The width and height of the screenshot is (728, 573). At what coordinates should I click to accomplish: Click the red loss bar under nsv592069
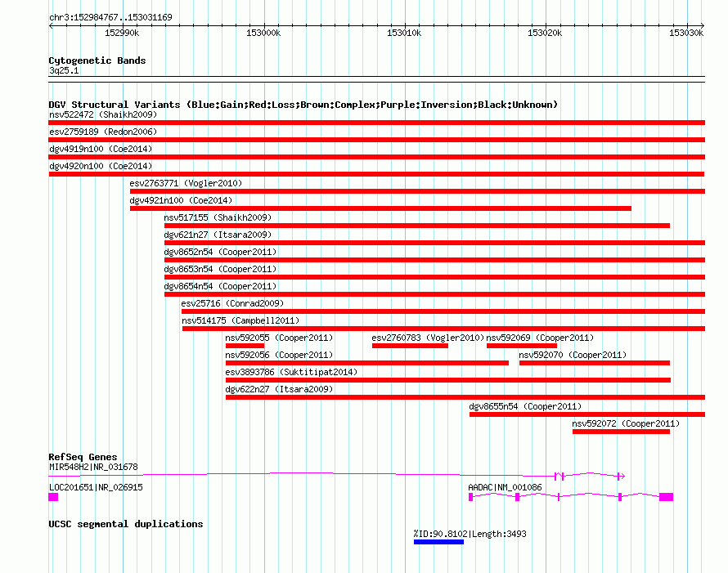point(522,346)
